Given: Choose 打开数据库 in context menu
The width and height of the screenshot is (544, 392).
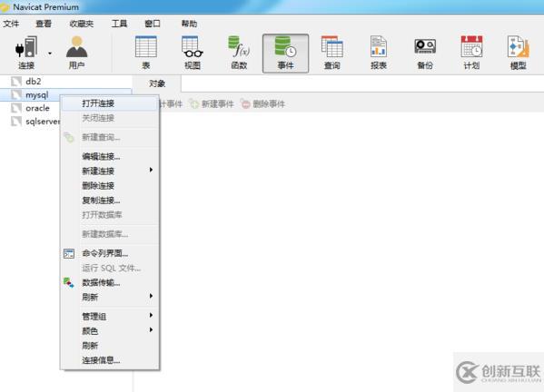Looking at the screenshot, I should (x=110, y=214).
